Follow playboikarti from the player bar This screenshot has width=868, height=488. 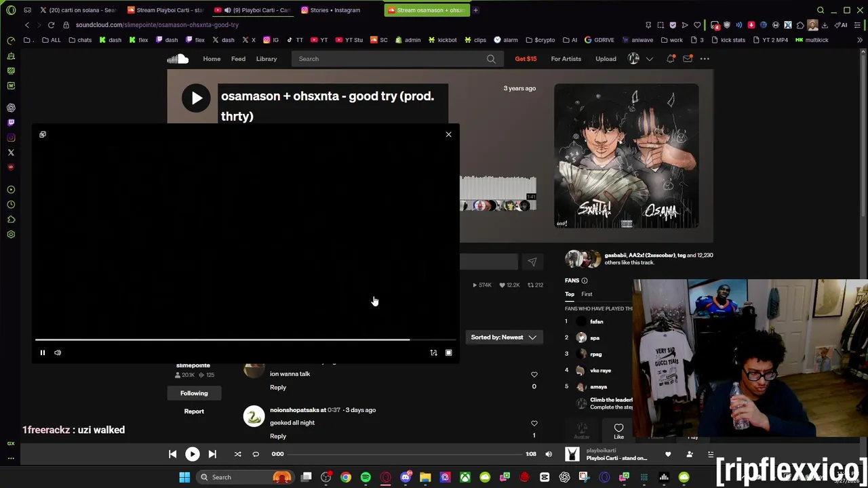[690, 454]
